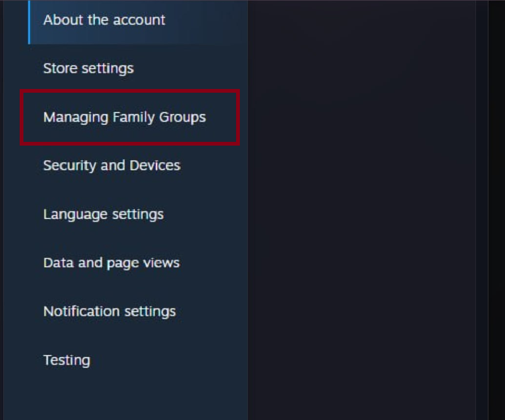Select Managing Family Groups
This screenshot has height=420, width=505.
point(124,117)
